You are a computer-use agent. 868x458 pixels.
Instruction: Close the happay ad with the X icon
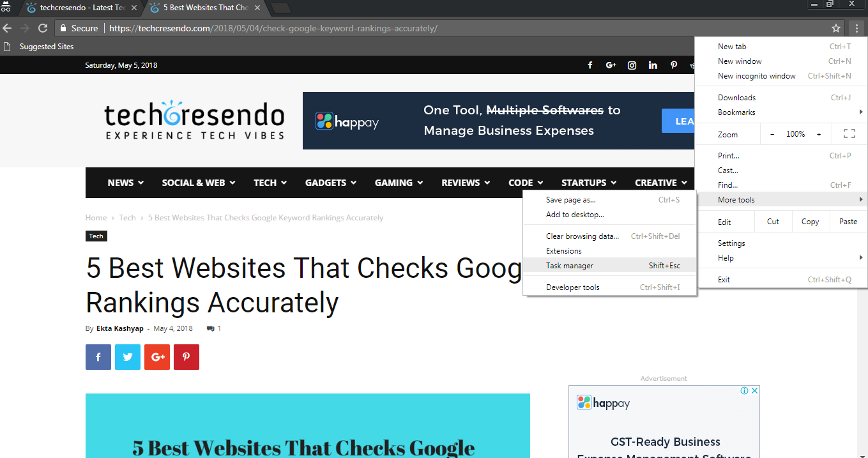[x=754, y=391]
